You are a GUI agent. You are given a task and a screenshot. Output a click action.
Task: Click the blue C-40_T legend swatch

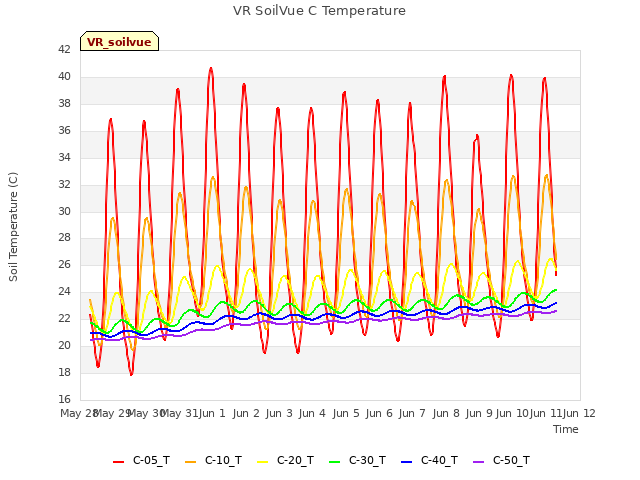pos(407,462)
